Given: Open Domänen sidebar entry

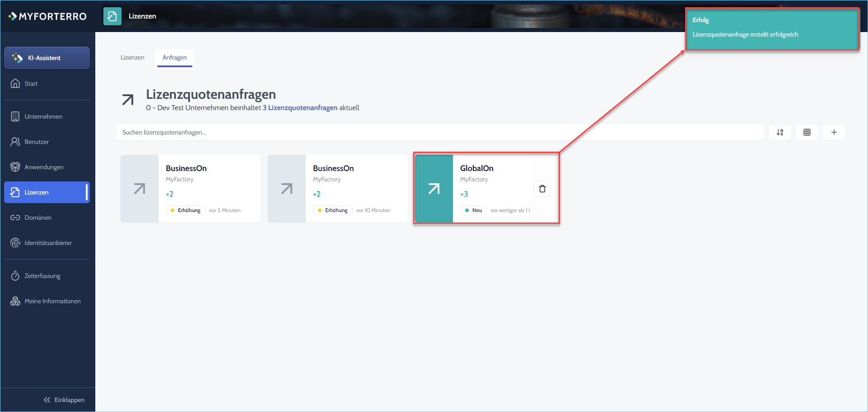Looking at the screenshot, I should click(47, 218).
